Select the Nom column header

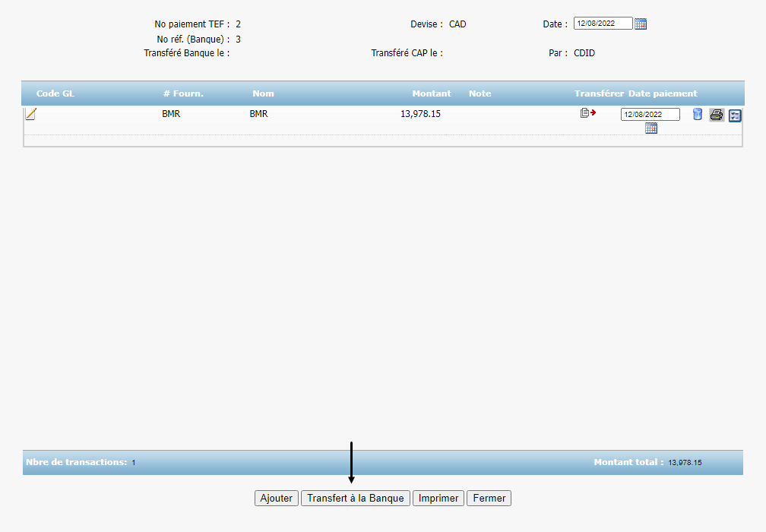[263, 93]
